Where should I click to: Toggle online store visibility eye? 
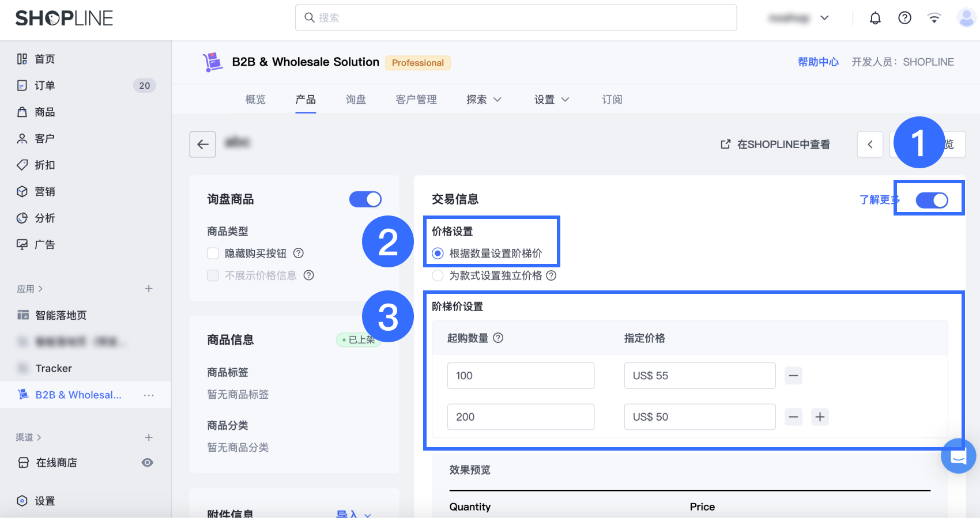tap(148, 463)
